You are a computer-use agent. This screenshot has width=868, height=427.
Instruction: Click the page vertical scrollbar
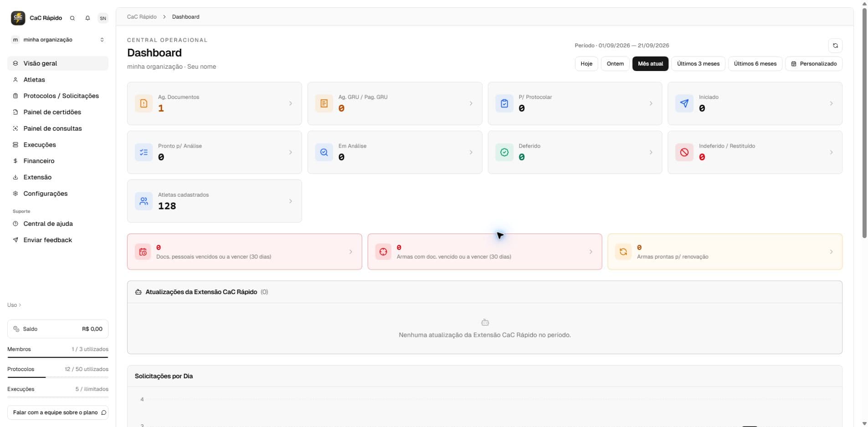click(x=864, y=123)
